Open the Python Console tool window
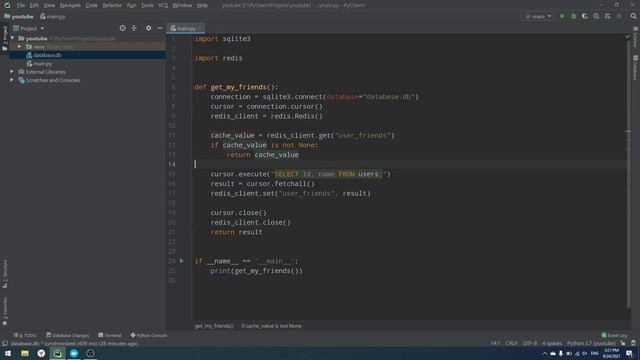The height and width of the screenshot is (360, 640). [149, 335]
